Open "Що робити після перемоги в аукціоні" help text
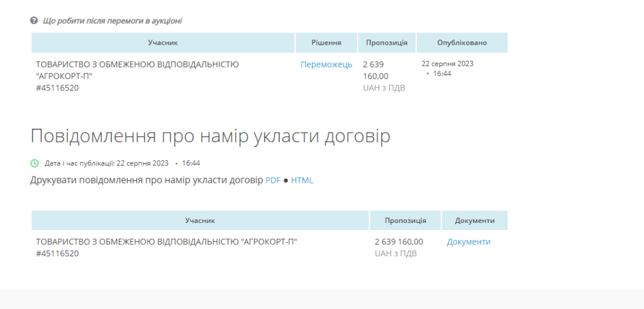 (113, 21)
